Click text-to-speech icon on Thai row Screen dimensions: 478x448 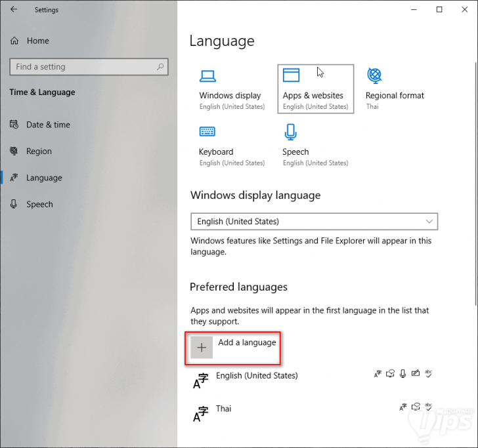[x=416, y=407]
